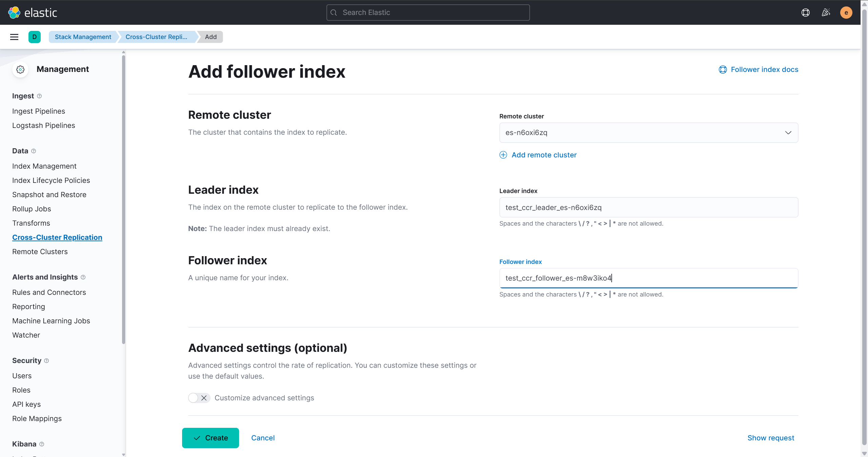Open the Remote cluster dropdown
Image resolution: width=868 pixels, height=457 pixels.
(648, 133)
